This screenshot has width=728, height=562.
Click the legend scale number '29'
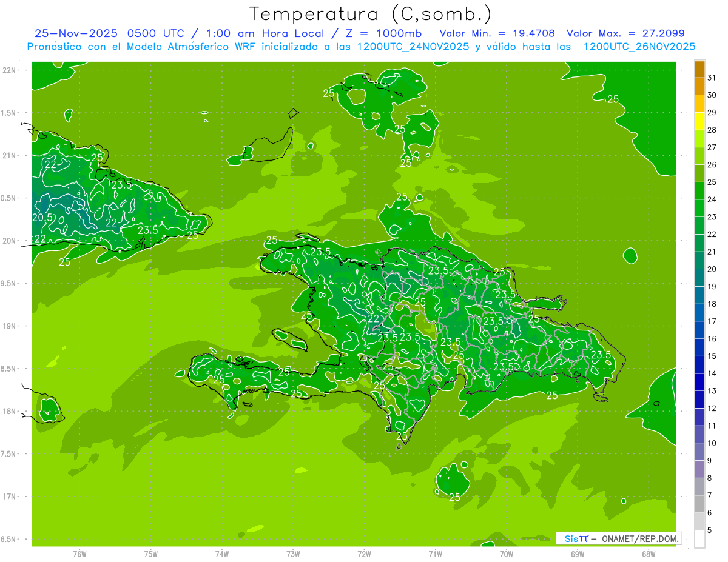pyautogui.click(x=712, y=112)
